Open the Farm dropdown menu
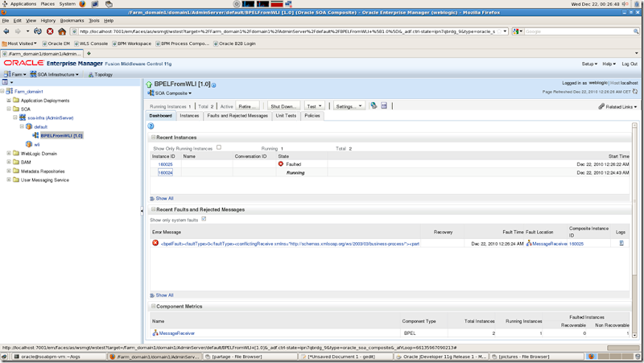The width and height of the screenshot is (644, 363). pos(14,74)
